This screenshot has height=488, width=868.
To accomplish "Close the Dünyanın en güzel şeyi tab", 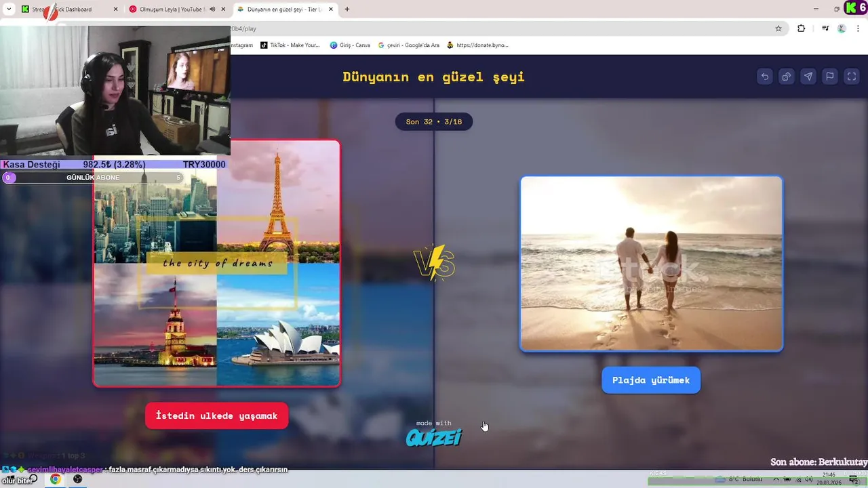I will coord(332,9).
